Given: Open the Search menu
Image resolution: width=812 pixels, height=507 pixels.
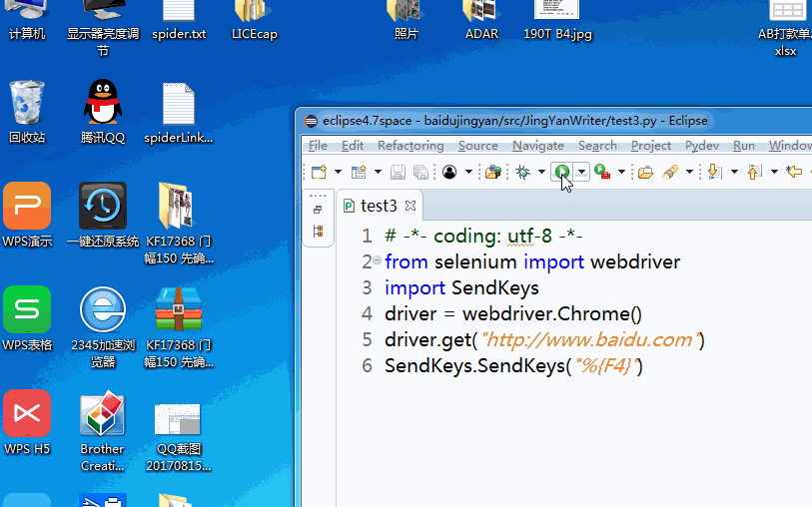Looking at the screenshot, I should click(597, 146).
